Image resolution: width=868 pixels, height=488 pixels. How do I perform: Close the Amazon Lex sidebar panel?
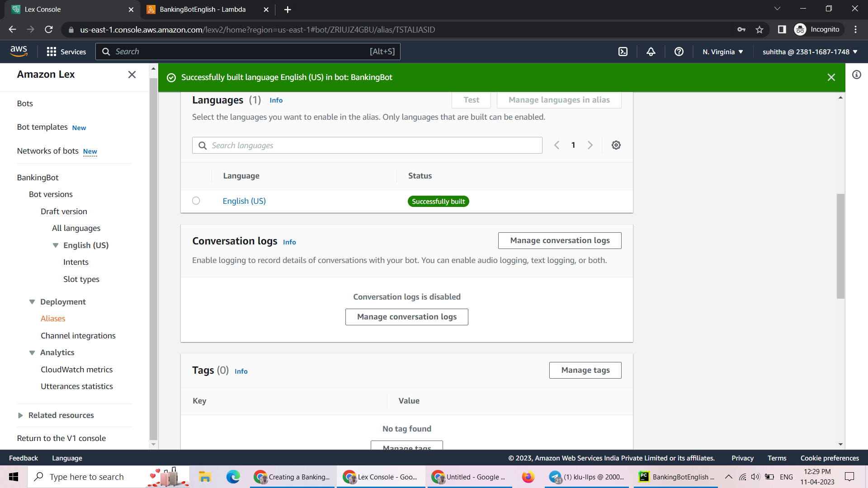pos(132,75)
